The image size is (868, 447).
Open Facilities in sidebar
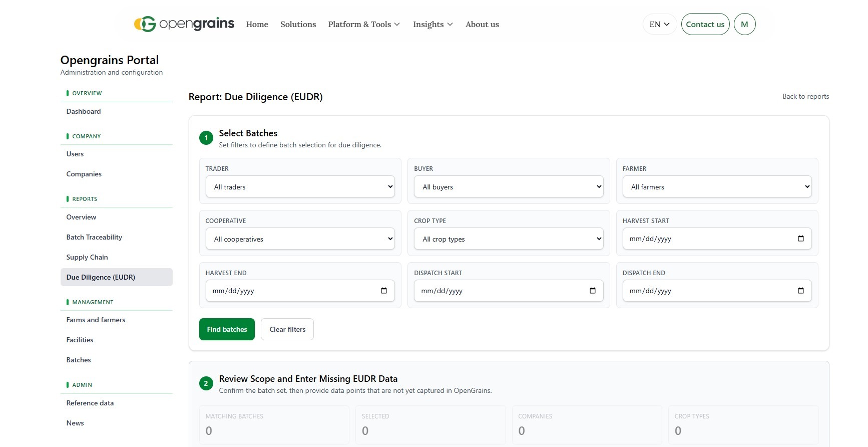point(116,340)
